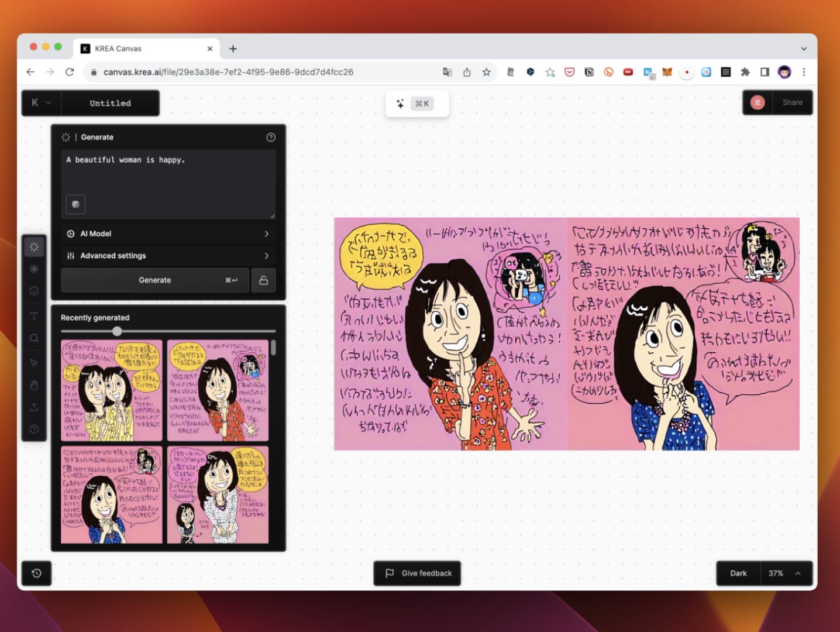
Task: Open the K logo dropdown menu
Action: point(41,103)
